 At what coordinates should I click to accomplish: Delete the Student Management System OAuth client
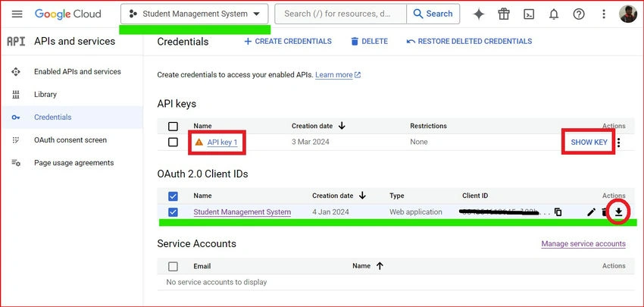(x=604, y=212)
